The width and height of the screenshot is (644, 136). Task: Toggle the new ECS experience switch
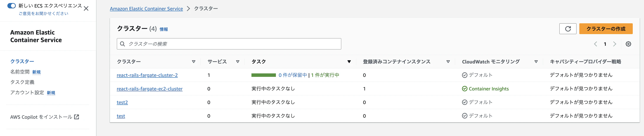[11, 6]
